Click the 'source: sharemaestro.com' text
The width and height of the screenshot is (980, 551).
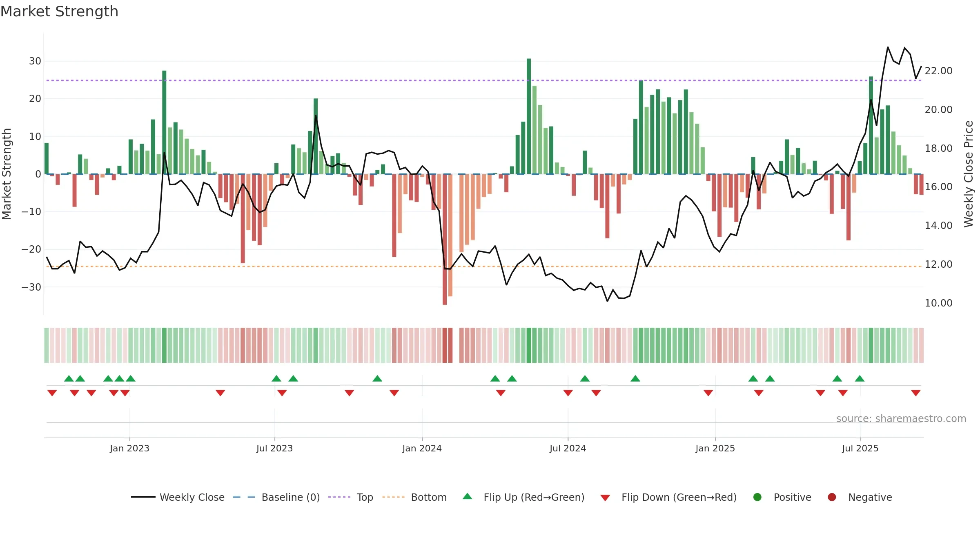pos(901,418)
